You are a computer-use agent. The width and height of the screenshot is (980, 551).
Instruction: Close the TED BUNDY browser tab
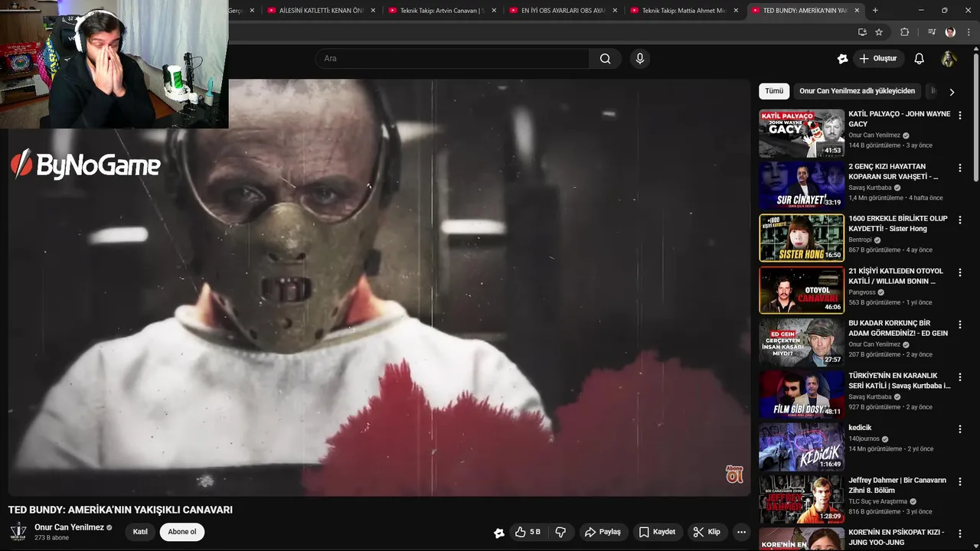point(857,11)
